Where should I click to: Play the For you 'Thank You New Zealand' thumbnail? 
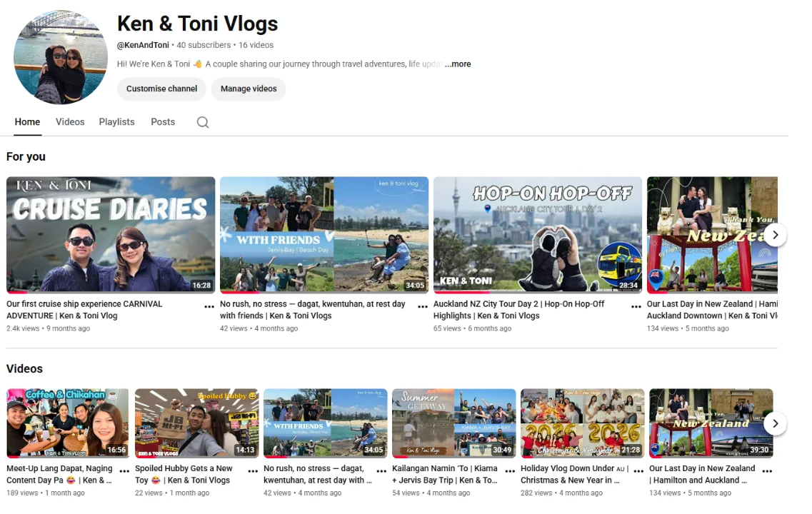(712, 235)
